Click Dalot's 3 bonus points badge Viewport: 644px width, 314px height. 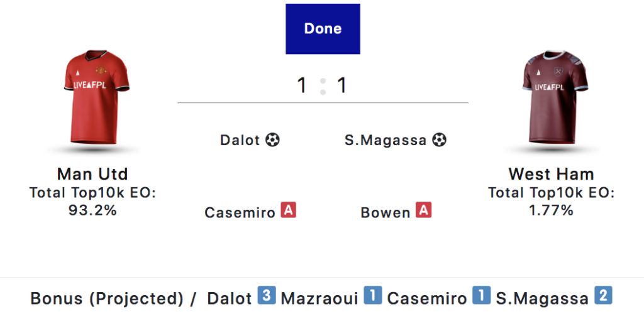[x=267, y=296]
